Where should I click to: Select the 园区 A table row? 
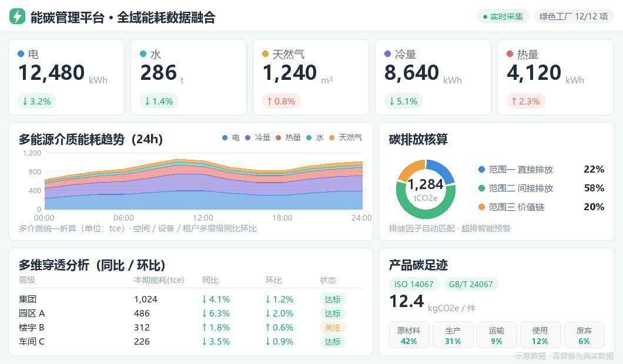point(190,314)
